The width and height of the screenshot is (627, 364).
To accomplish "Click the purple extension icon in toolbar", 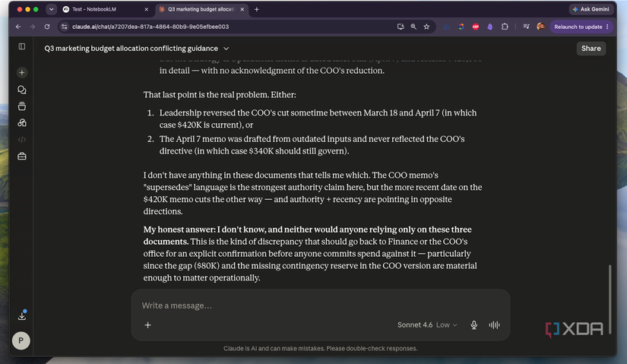I will tap(490, 27).
